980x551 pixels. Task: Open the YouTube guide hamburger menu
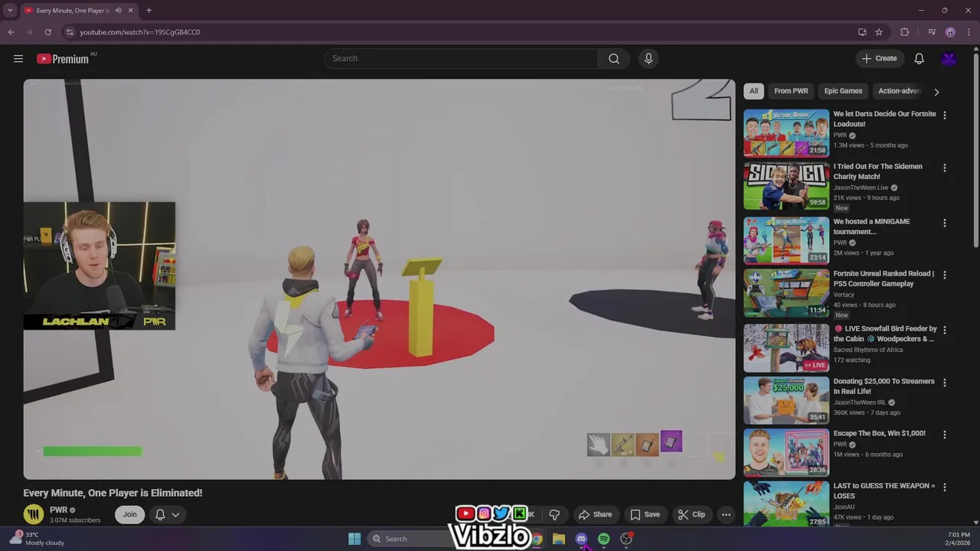(x=18, y=59)
